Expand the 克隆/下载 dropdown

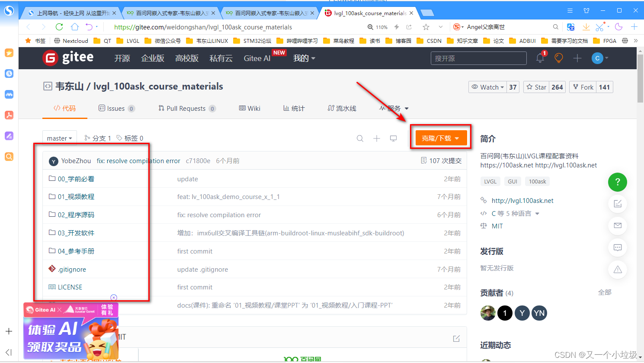441,138
